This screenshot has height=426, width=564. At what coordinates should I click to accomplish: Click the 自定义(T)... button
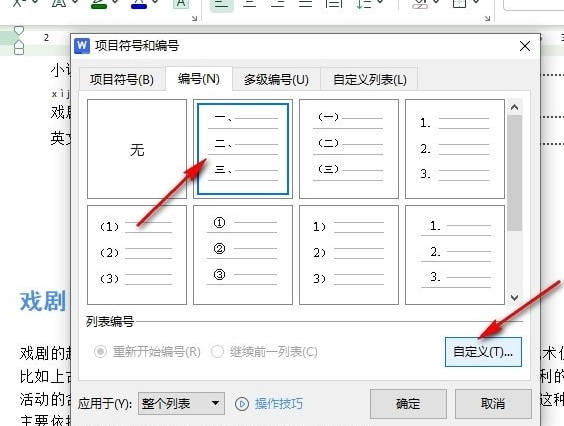pos(483,352)
